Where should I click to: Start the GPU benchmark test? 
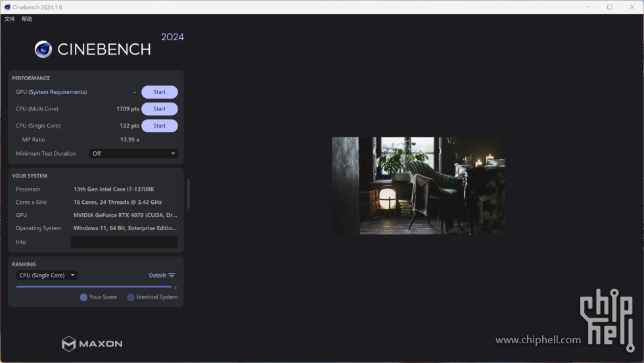tap(159, 92)
